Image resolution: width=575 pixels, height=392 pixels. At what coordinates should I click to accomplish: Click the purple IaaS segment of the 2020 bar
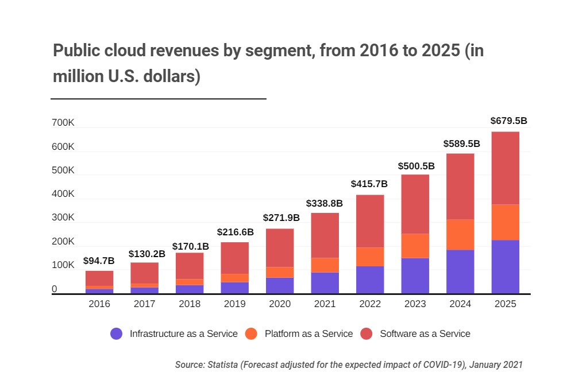point(280,286)
